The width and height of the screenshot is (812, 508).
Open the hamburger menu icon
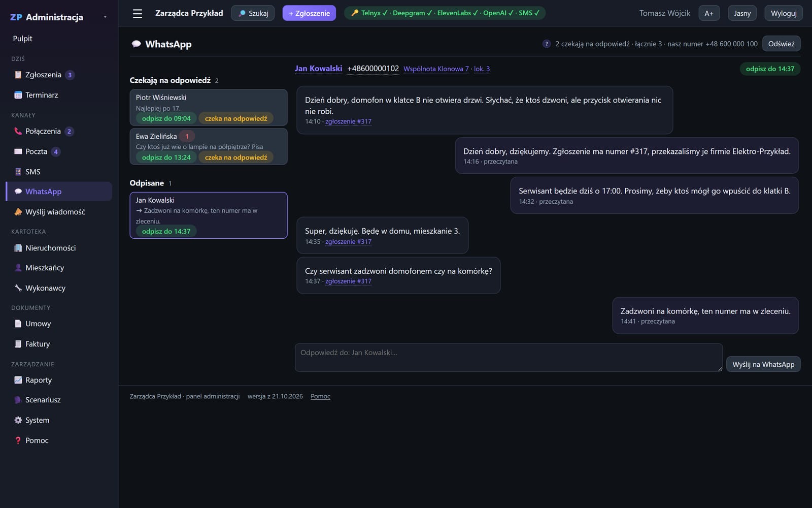click(x=138, y=14)
